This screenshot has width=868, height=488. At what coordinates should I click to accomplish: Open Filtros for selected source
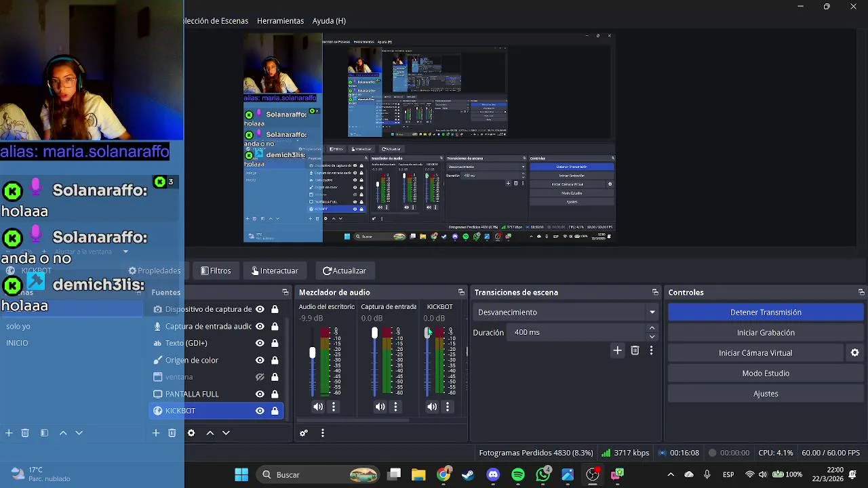[x=216, y=270]
